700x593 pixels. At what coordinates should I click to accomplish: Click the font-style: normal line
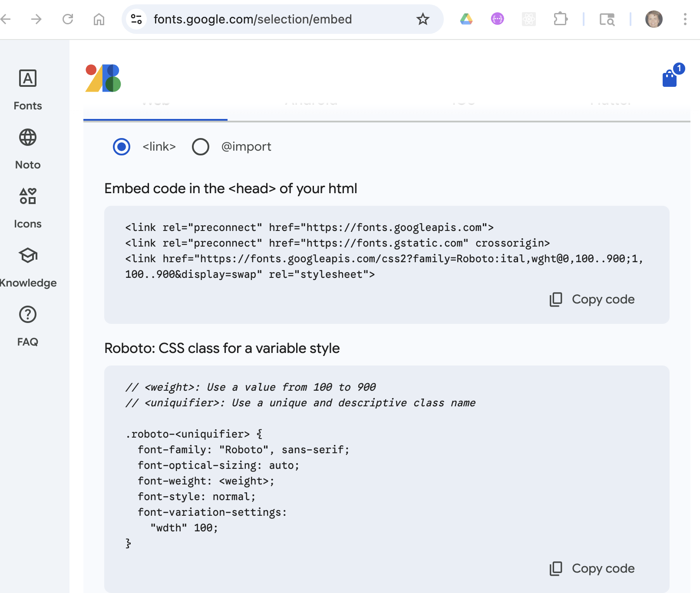click(x=197, y=497)
